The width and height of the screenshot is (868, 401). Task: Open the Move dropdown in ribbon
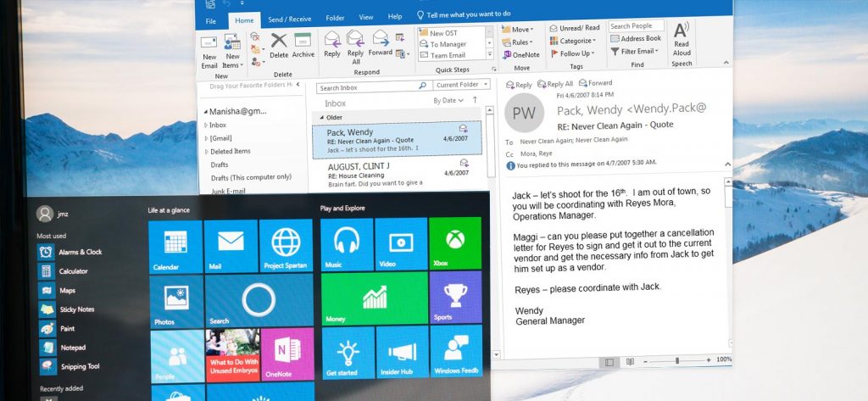coord(518,30)
